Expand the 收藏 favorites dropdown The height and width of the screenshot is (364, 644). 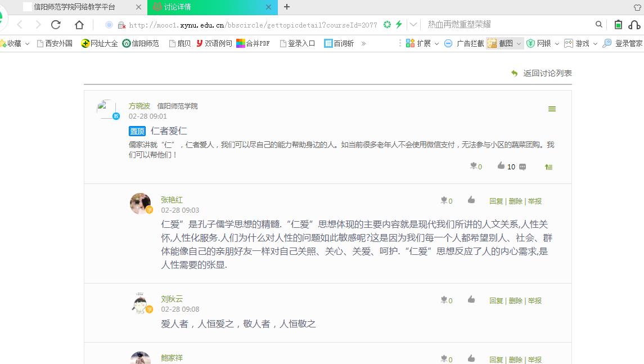[27, 44]
